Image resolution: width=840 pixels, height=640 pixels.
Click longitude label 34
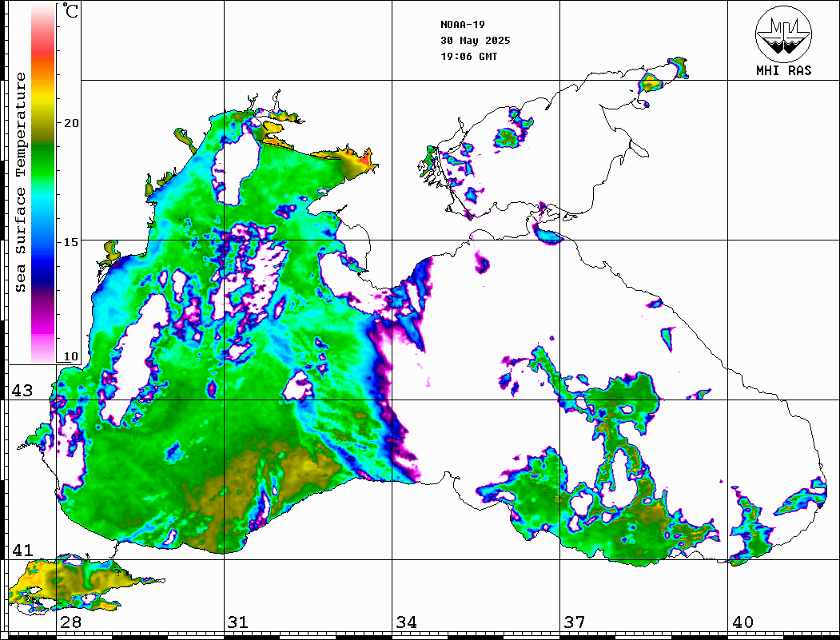pyautogui.click(x=406, y=622)
